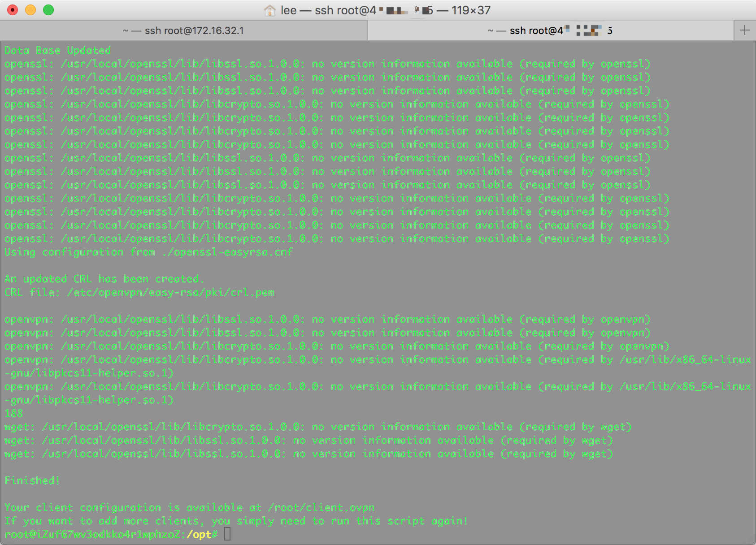Viewport: 756px width, 545px height.
Task: Click the terminal cursor block after prompt
Action: [227, 534]
